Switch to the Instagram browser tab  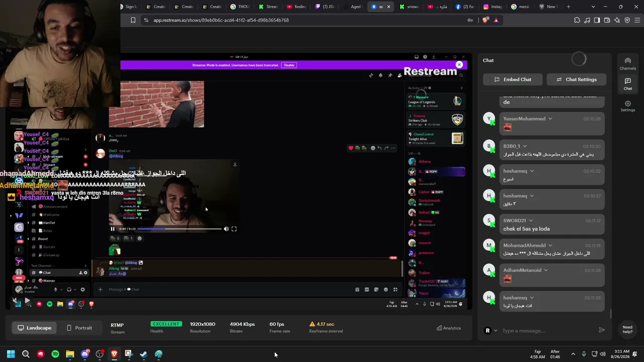493,7
